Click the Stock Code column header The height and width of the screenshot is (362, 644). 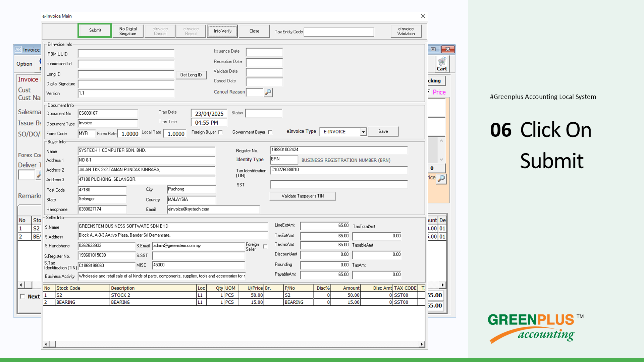click(x=83, y=288)
